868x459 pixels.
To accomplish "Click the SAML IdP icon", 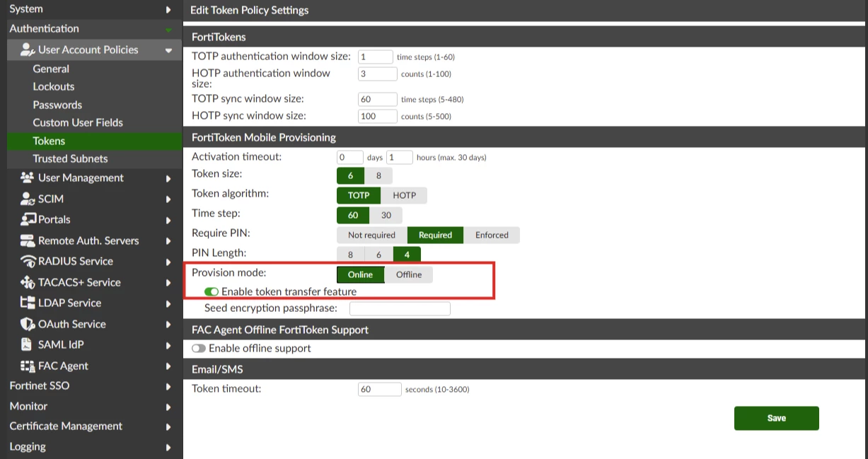I will click(27, 344).
